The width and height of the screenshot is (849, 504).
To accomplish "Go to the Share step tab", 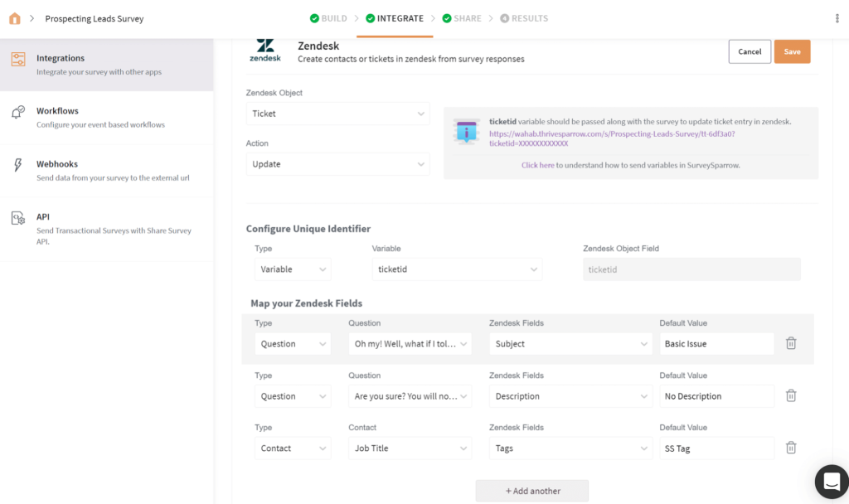I will click(x=461, y=18).
